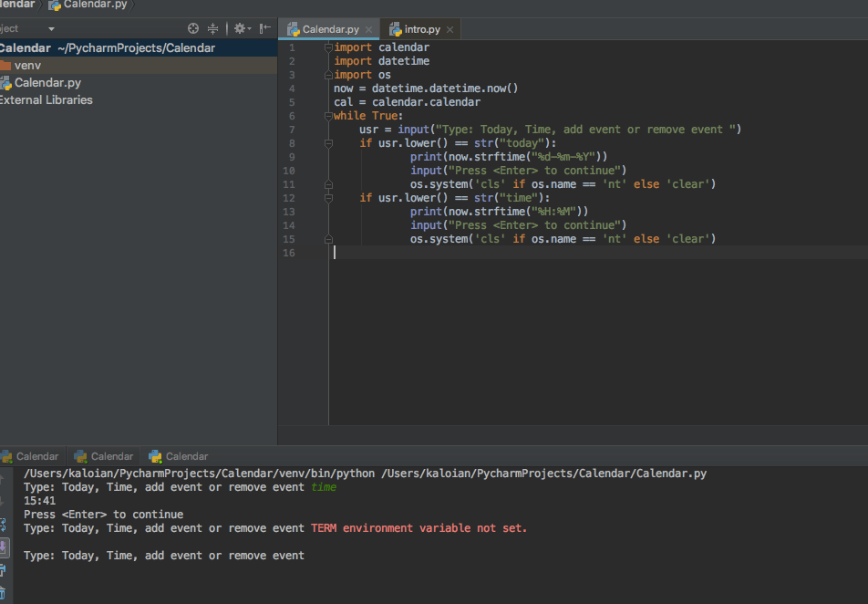This screenshot has height=604, width=868.
Task: Collapse the imports fold marker at line one
Action: 327,47
